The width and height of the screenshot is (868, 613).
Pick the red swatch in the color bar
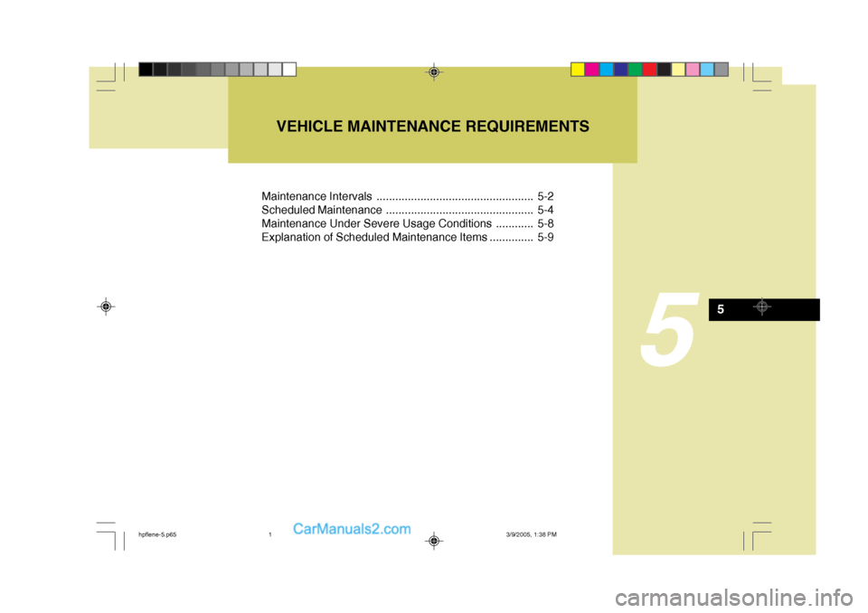coord(650,70)
